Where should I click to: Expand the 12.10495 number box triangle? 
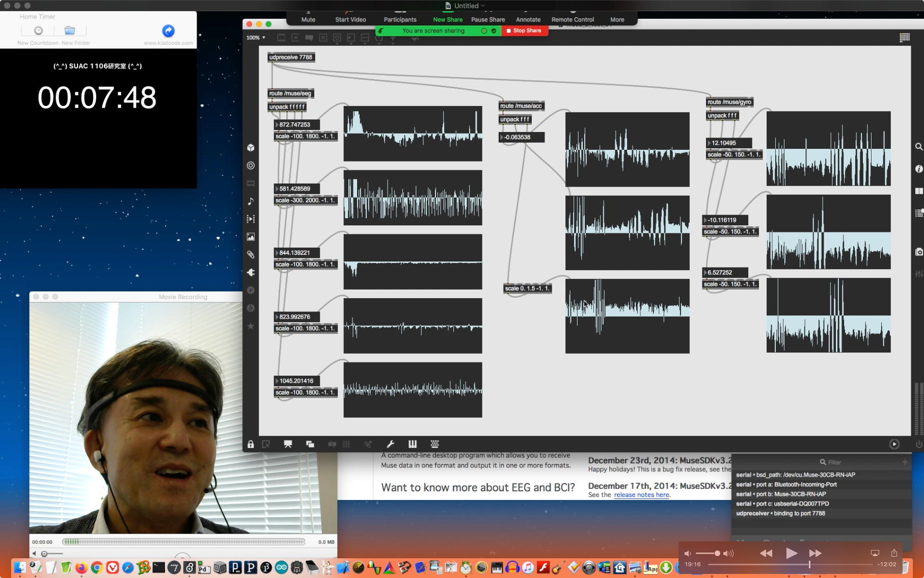[x=709, y=143]
